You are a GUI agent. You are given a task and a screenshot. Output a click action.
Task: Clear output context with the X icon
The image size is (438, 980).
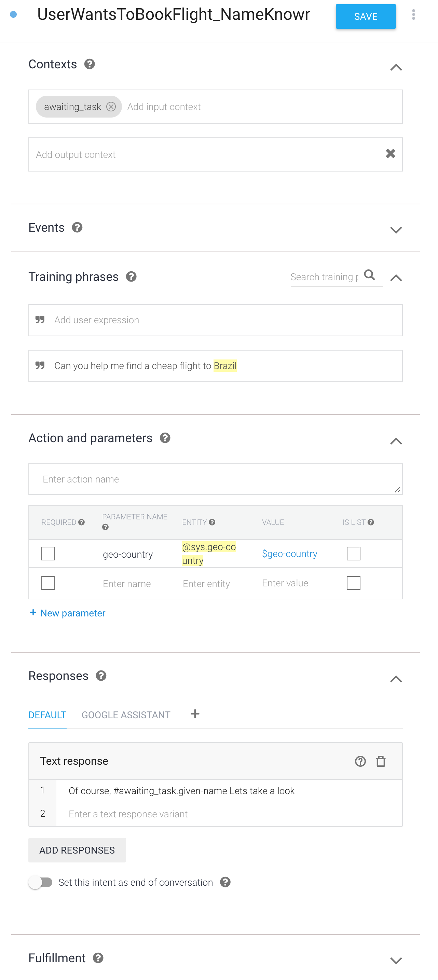tap(391, 154)
